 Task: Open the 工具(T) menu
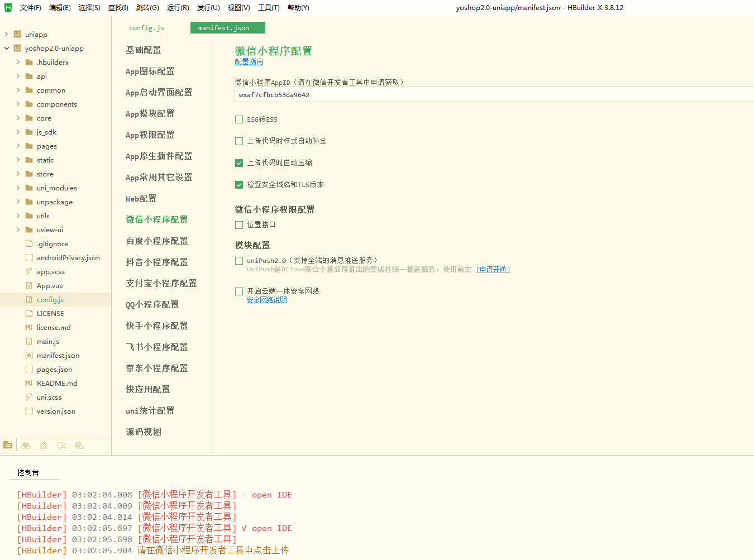[269, 8]
